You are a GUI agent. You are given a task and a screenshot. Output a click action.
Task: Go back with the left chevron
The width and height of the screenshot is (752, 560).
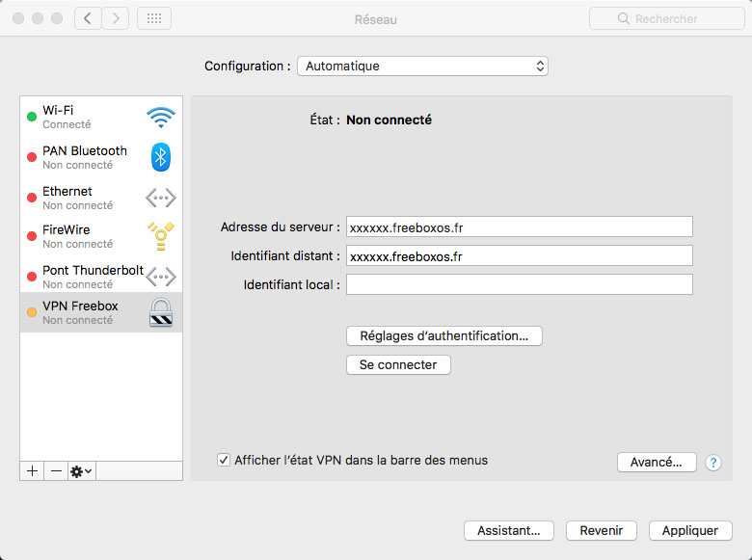(x=88, y=18)
